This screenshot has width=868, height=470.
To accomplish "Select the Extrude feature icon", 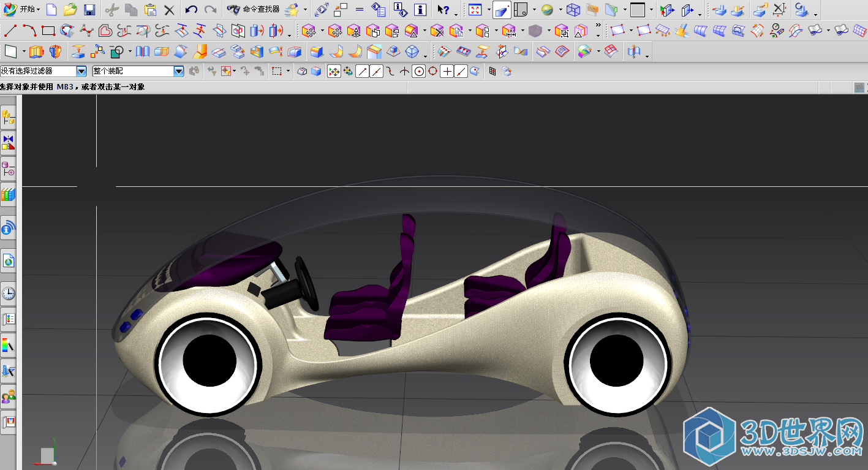I will click(37, 52).
